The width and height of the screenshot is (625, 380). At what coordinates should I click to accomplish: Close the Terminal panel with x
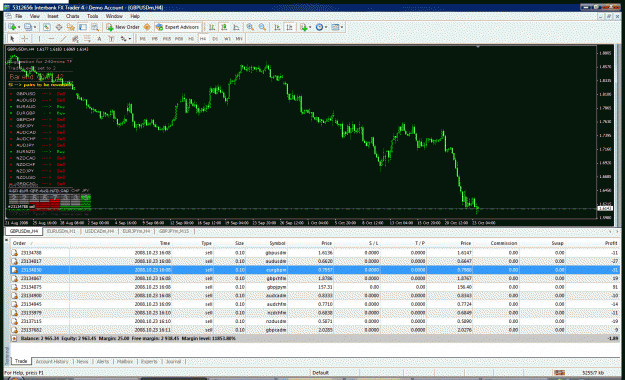pos(6,239)
